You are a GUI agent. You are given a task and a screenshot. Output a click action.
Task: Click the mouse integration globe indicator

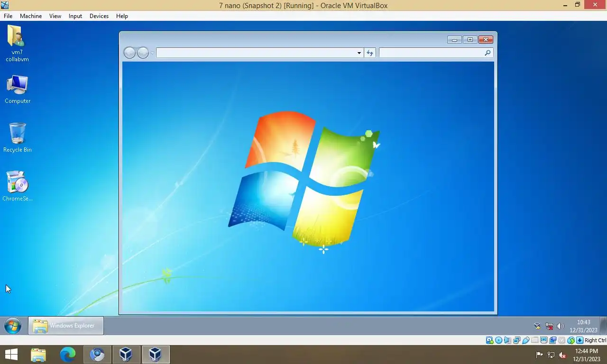pyautogui.click(x=571, y=340)
